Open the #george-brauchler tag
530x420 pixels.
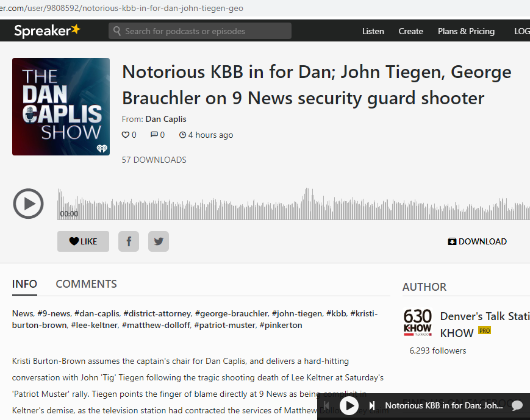[232, 313]
